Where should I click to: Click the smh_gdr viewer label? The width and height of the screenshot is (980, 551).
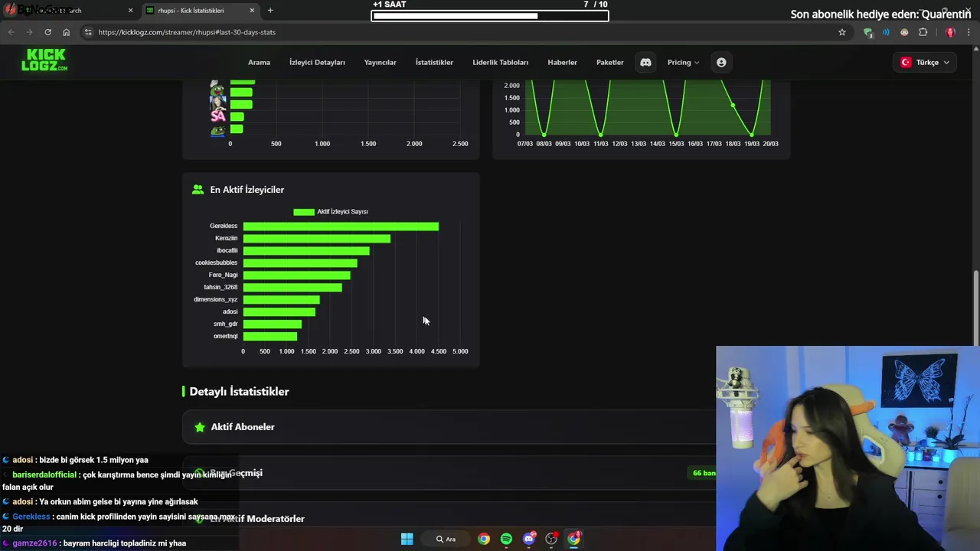click(x=225, y=324)
